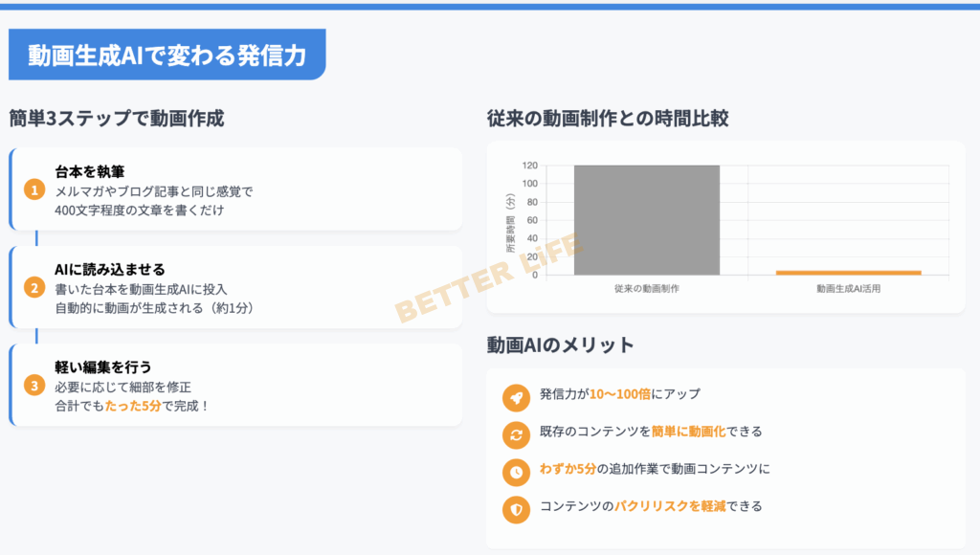Click the orange step 2 number badge
980x555 pixels.
[x=34, y=287]
